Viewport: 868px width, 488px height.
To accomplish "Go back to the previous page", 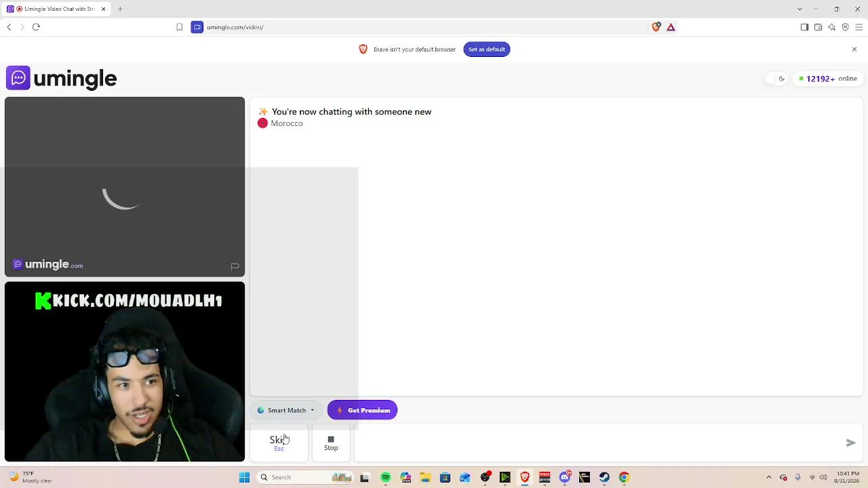I will (9, 27).
